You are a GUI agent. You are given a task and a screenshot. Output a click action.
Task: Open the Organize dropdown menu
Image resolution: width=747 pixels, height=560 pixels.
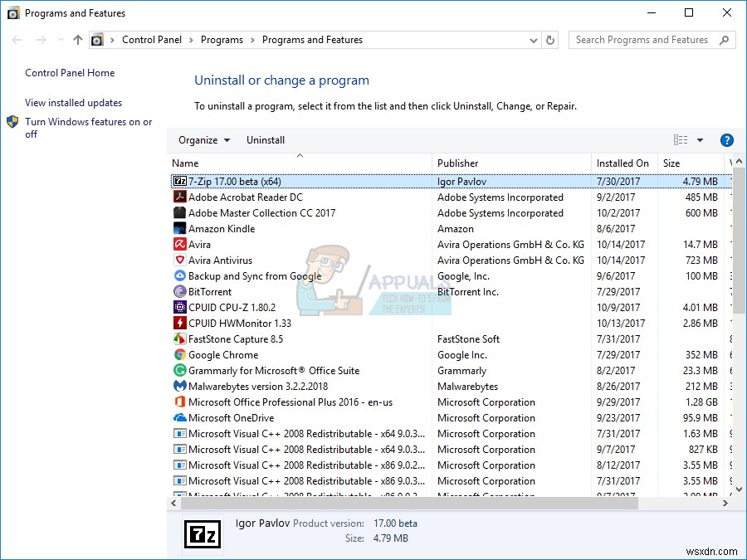tap(204, 140)
